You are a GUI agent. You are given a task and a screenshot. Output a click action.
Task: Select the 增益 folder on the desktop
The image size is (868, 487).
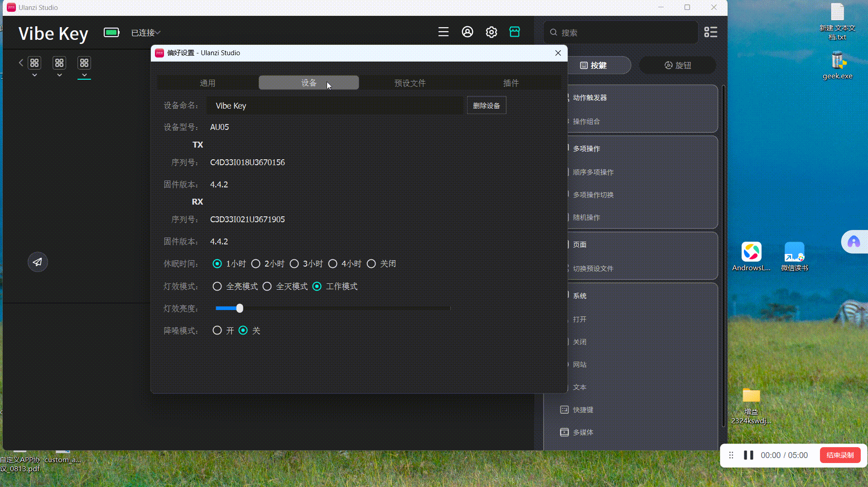[751, 406]
